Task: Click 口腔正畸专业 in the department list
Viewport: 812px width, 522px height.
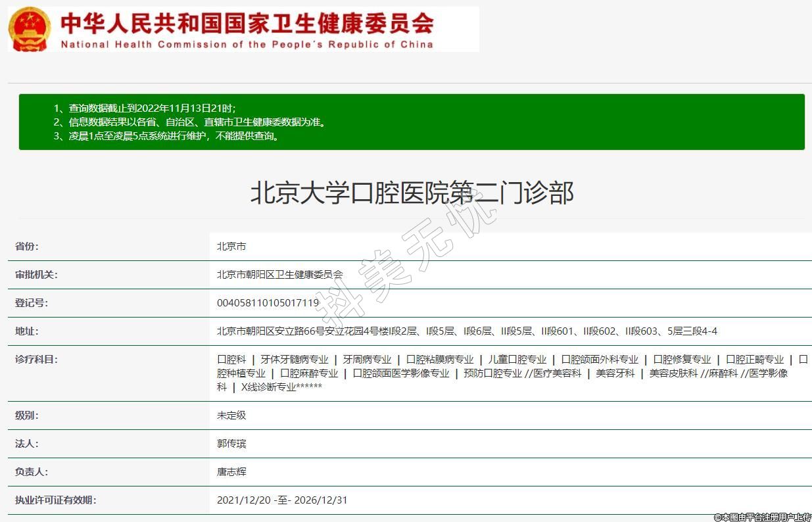Action: tap(755, 360)
